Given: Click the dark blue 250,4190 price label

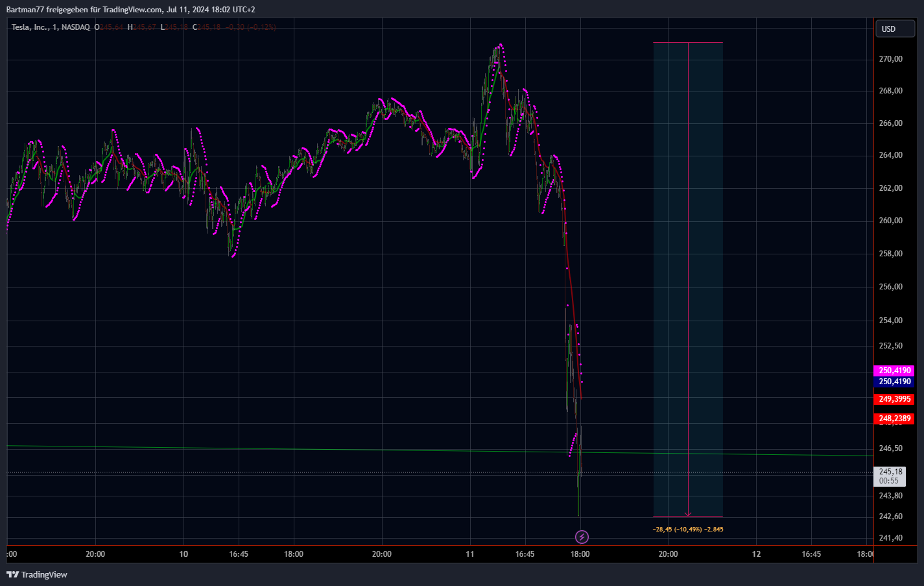Looking at the screenshot, I should (x=895, y=382).
